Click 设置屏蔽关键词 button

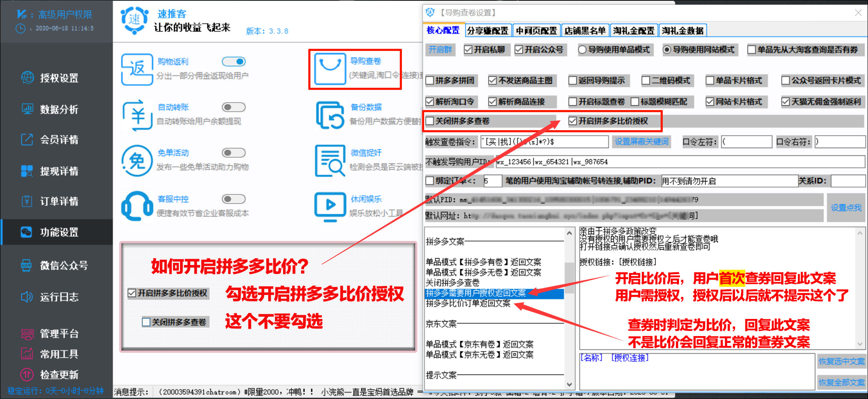point(641,142)
